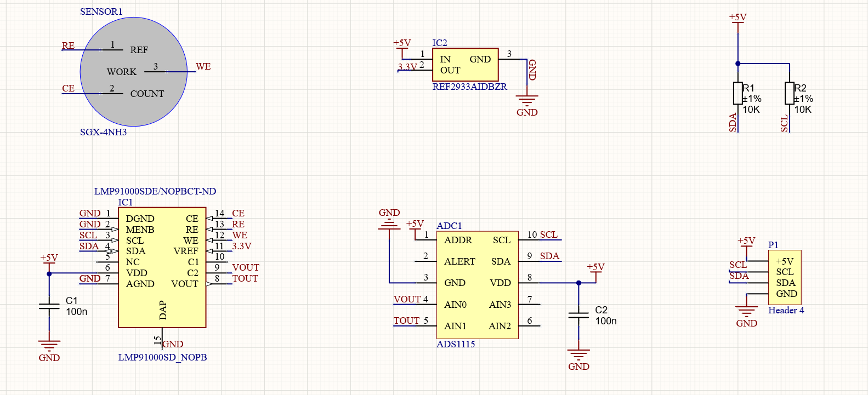This screenshot has width=868, height=395.
Task: Click the IC1 designator label
Action: [126, 202]
